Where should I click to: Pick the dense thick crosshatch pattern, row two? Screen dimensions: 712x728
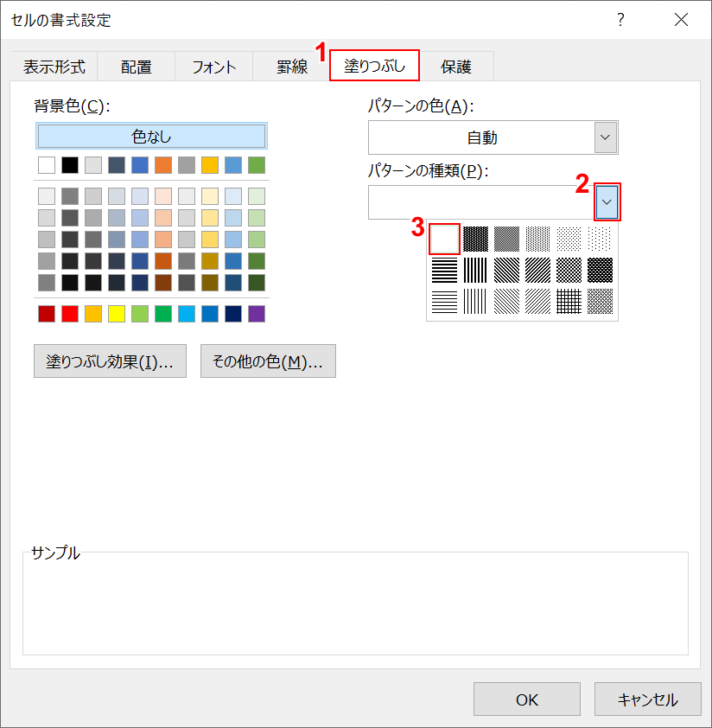pos(601,271)
